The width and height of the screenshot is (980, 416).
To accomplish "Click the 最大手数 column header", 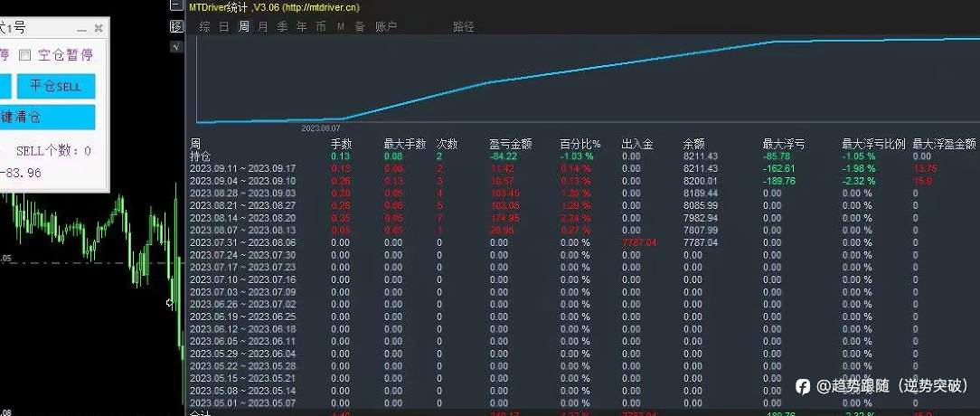I will [x=404, y=145].
